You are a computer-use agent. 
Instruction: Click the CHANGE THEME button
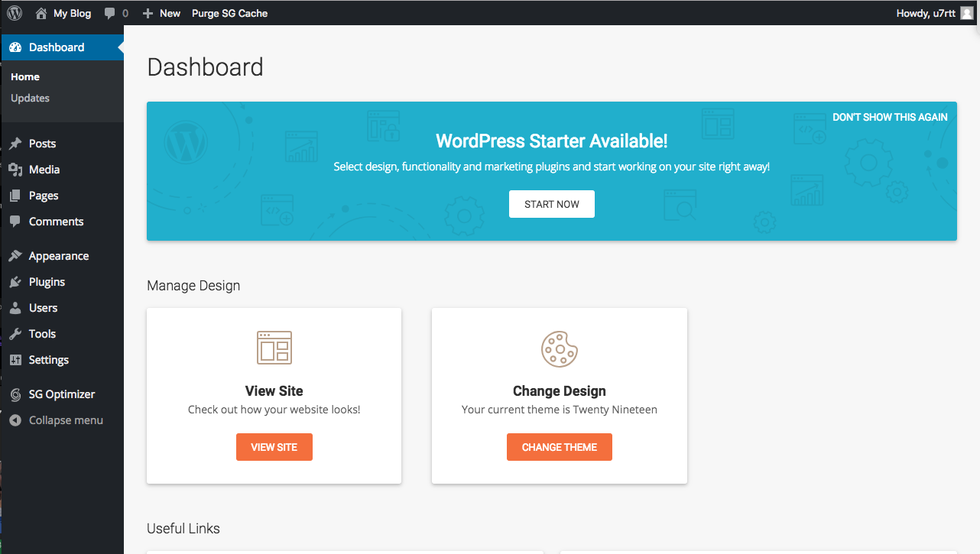(x=560, y=447)
